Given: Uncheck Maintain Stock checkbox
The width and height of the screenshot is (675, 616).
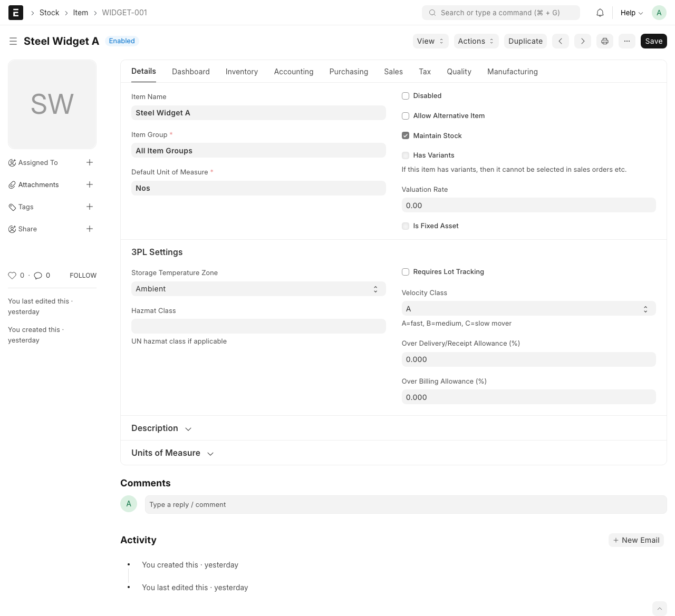Looking at the screenshot, I should point(406,135).
